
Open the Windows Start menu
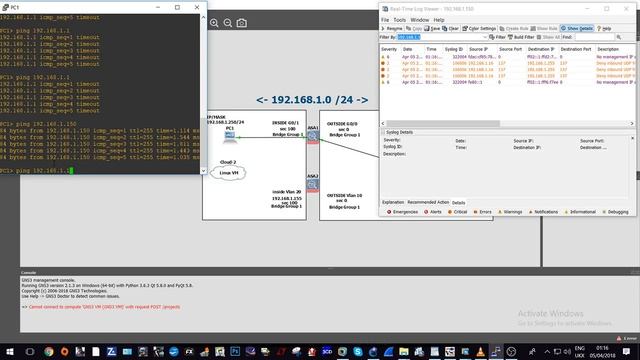(10, 351)
